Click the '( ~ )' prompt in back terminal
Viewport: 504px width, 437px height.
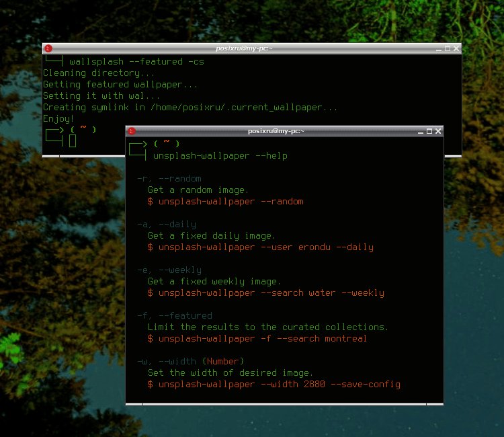(83, 129)
